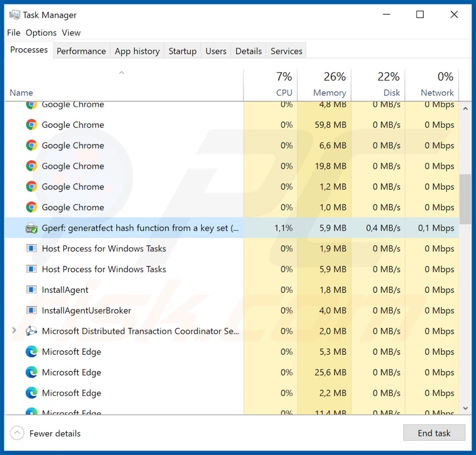Select Google Chrome row using 6,6 MB
The width and height of the screenshot is (476, 455).
coord(231,145)
